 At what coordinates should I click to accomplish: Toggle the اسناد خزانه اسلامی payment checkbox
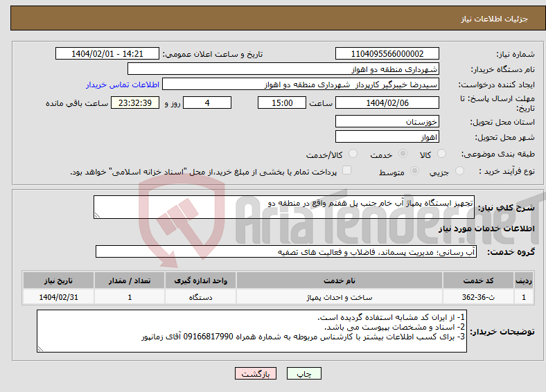pyautogui.click(x=347, y=170)
